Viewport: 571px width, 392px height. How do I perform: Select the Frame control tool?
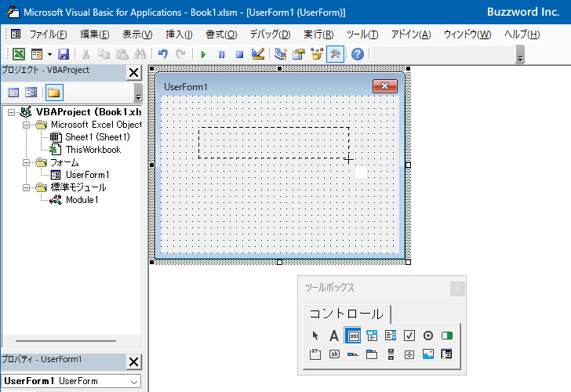[x=315, y=354]
